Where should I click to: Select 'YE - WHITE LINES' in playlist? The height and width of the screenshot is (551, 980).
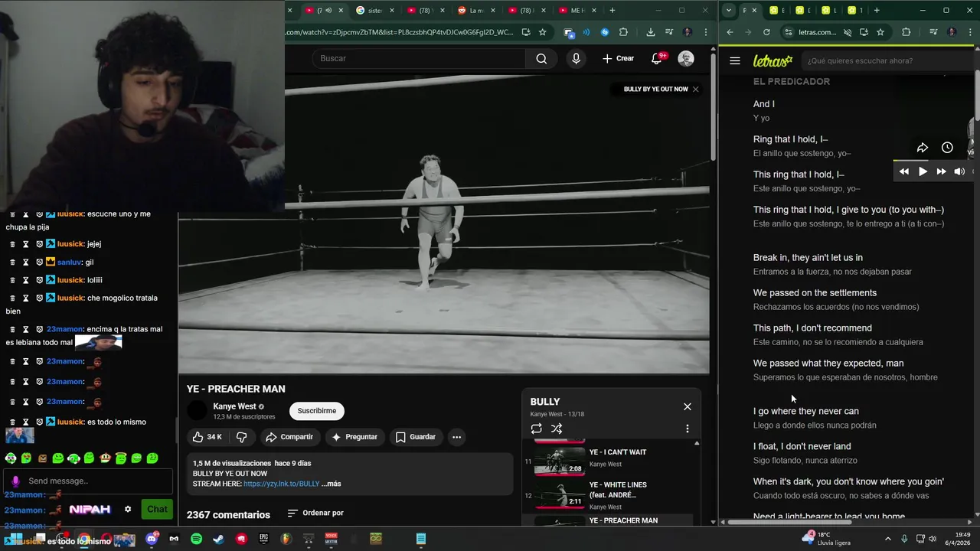(x=609, y=495)
